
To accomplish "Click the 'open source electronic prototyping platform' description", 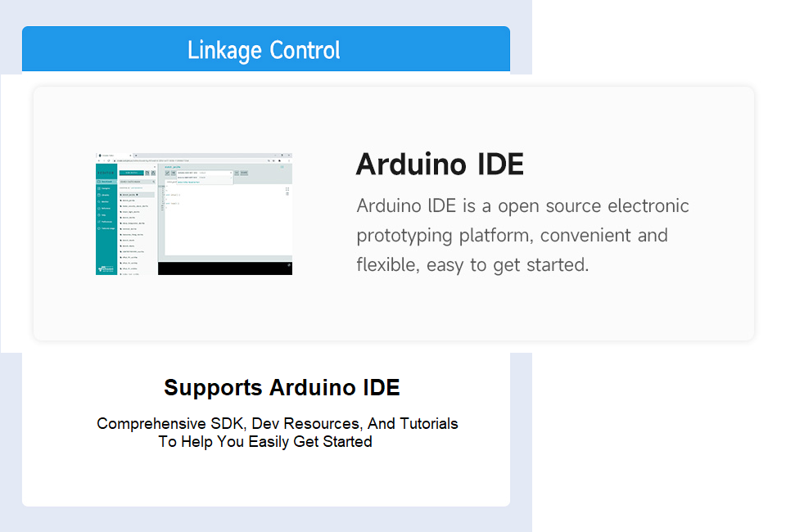I will (522, 236).
